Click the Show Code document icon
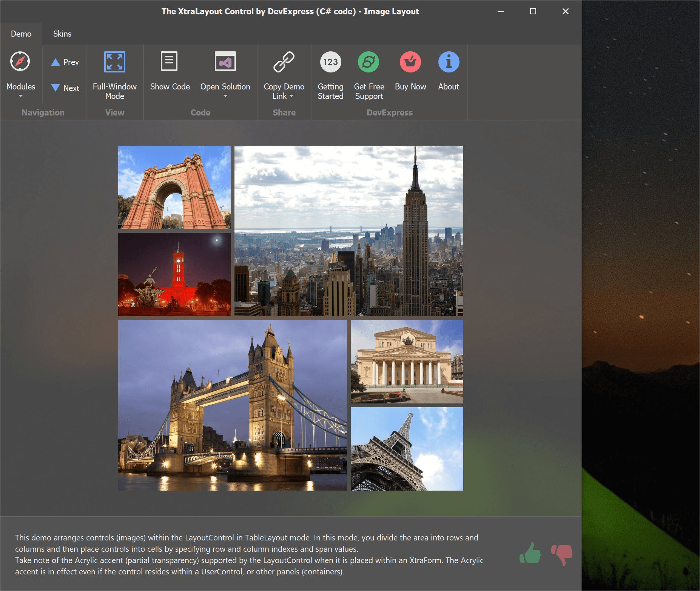Viewport: 700px width, 591px height. click(x=169, y=62)
